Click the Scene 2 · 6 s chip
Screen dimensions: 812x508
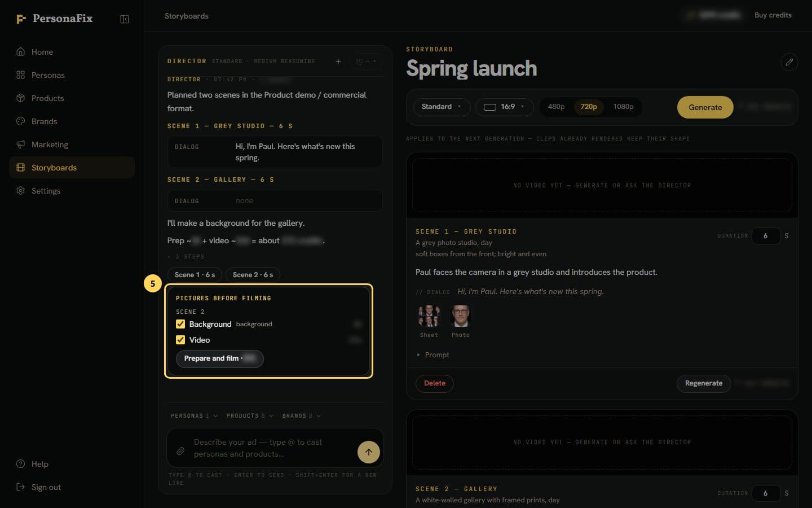tap(253, 275)
